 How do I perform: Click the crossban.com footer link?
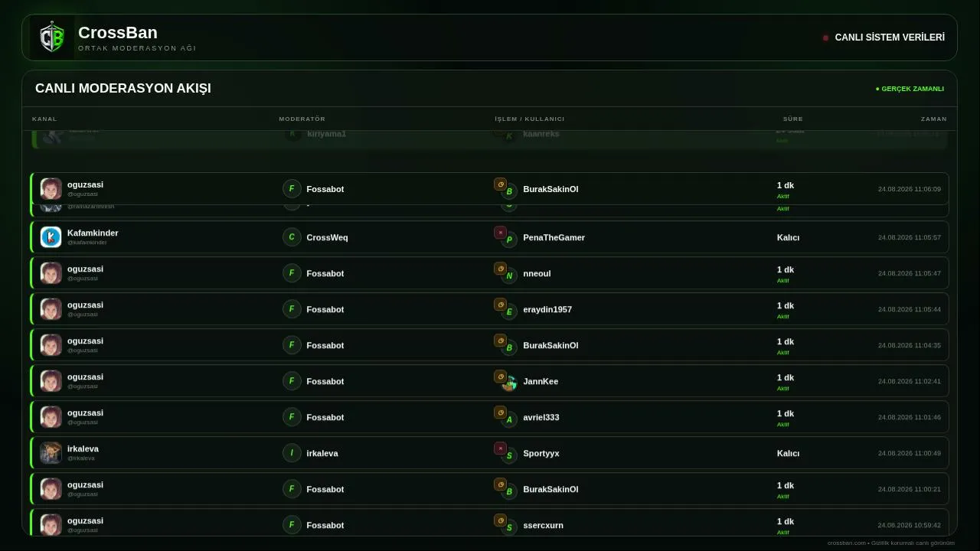(x=847, y=543)
